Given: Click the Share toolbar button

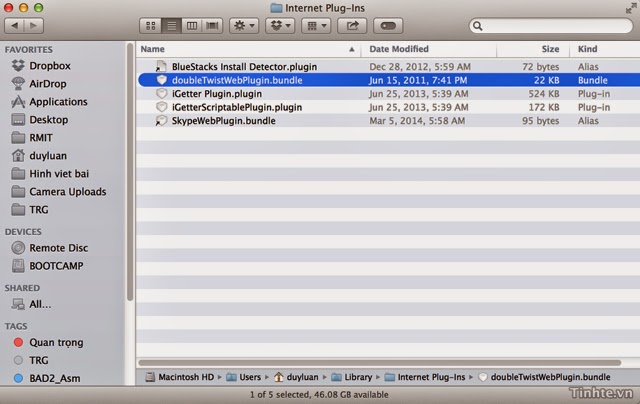Looking at the screenshot, I should click(x=352, y=26).
